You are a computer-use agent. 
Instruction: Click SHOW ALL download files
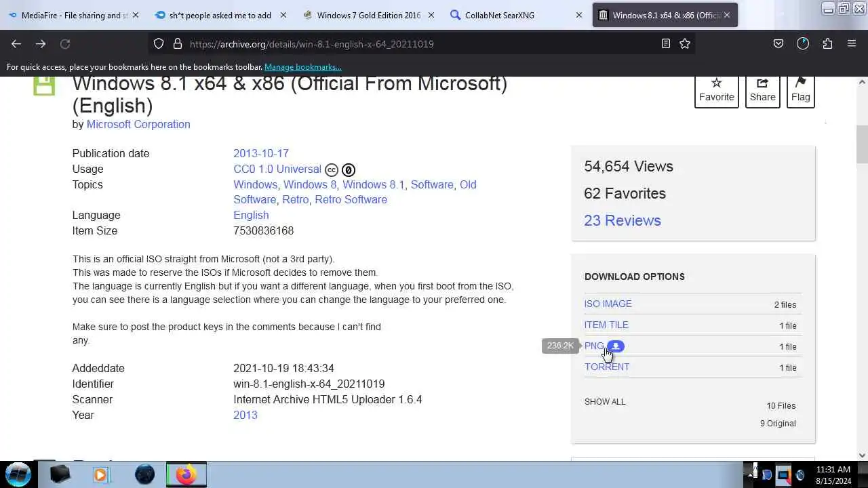[x=605, y=401]
